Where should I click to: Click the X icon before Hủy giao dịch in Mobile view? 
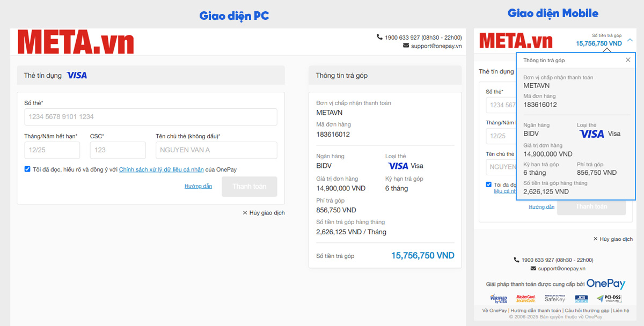[x=596, y=239]
